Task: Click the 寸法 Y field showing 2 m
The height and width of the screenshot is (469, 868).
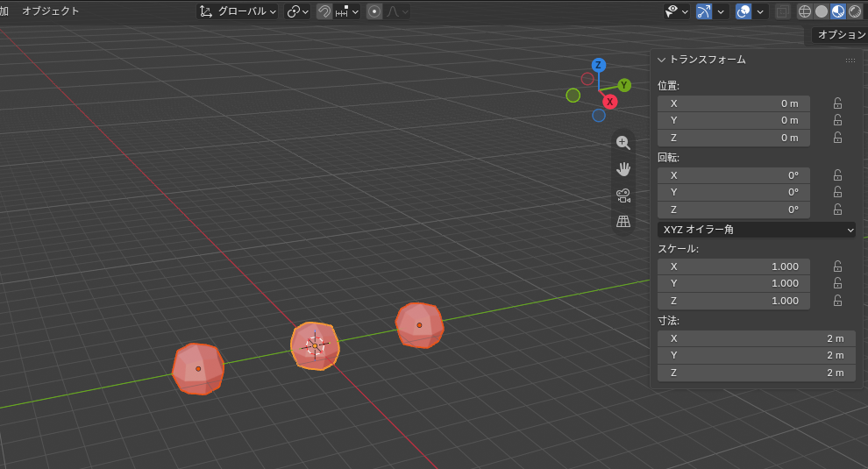Action: click(756, 356)
